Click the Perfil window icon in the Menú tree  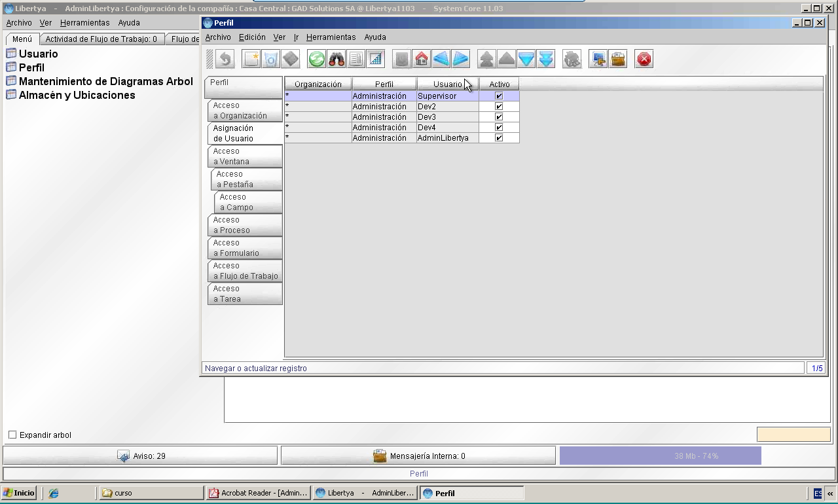click(x=11, y=67)
